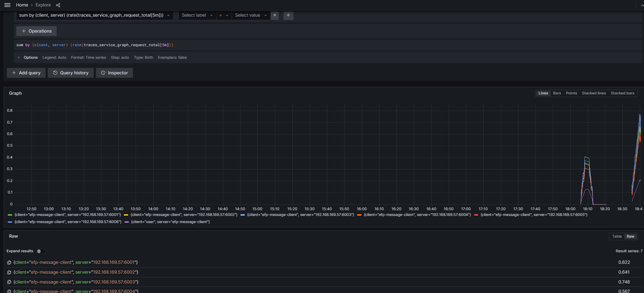This screenshot has height=293, width=644.
Task: Switch graph style to Bars
Action: [557, 93]
